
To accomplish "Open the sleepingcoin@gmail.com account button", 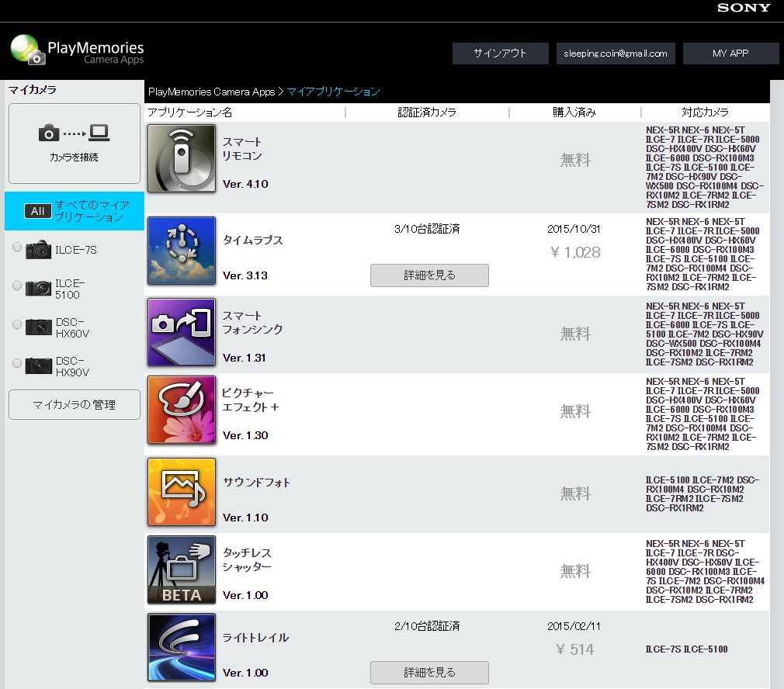I will 616,54.
